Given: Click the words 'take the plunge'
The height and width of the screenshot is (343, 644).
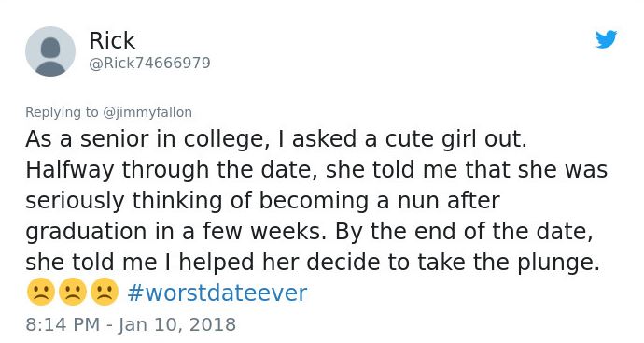Looking at the screenshot, I should click(x=509, y=262).
